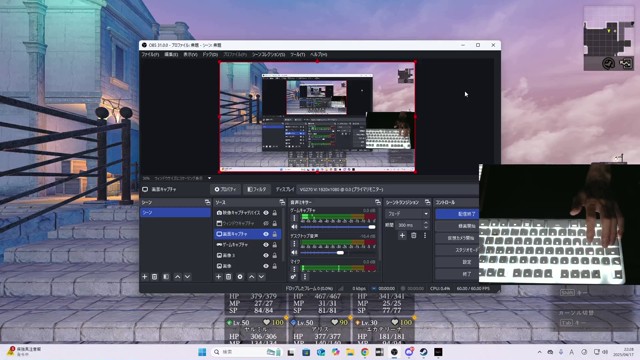640x360 pixels.
Task: Open the フェード transition dropdown
Action: point(407,213)
